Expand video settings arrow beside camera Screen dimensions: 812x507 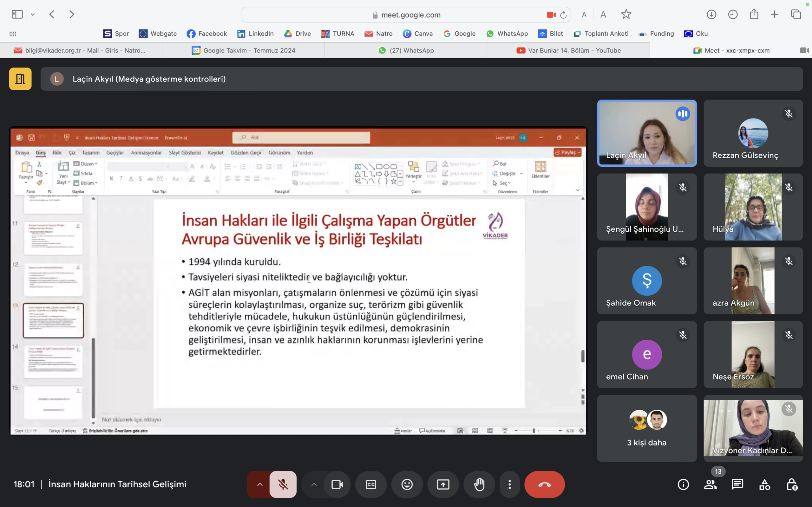(314, 484)
